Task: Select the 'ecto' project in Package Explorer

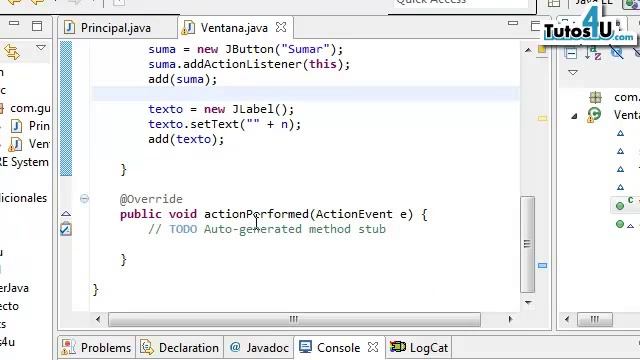Action: [x=10, y=306]
